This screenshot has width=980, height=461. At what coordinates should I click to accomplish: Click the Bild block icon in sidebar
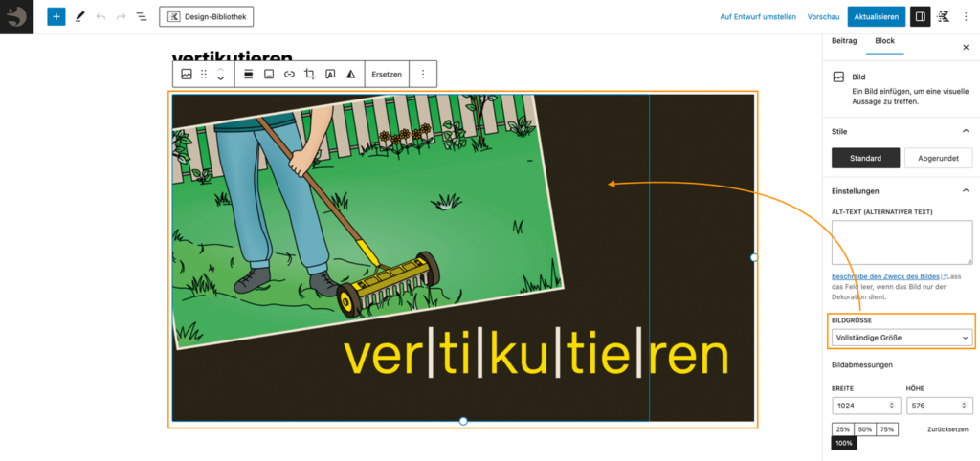click(x=838, y=77)
